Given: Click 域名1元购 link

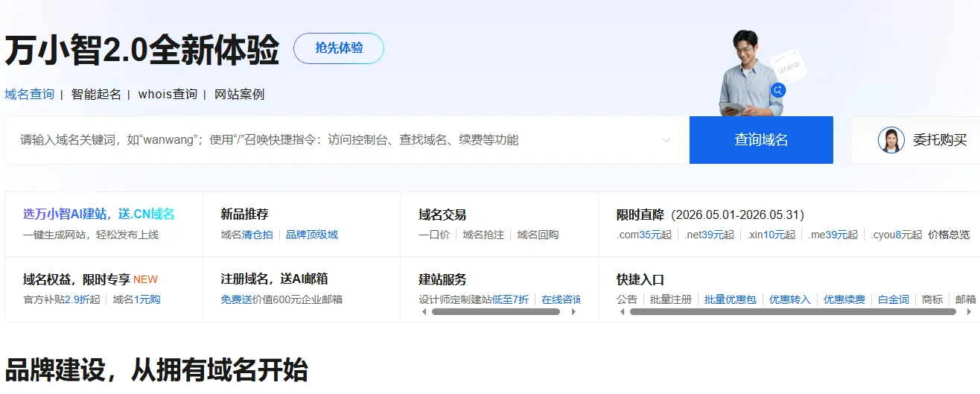Looking at the screenshot, I should [x=136, y=299].
